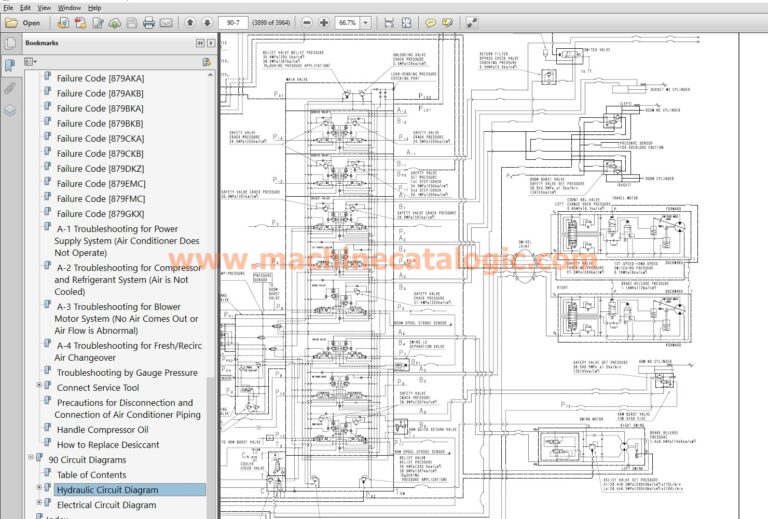Add a sticky note comment icon
The image size is (768, 519).
(430, 23)
